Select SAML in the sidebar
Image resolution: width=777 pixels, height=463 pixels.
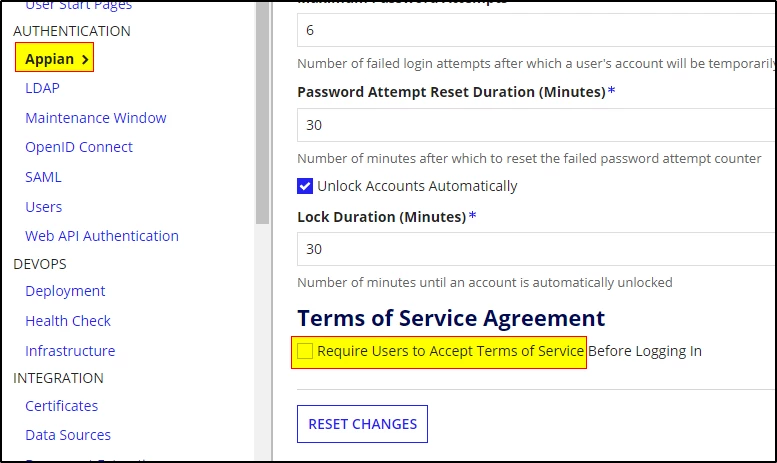point(43,177)
